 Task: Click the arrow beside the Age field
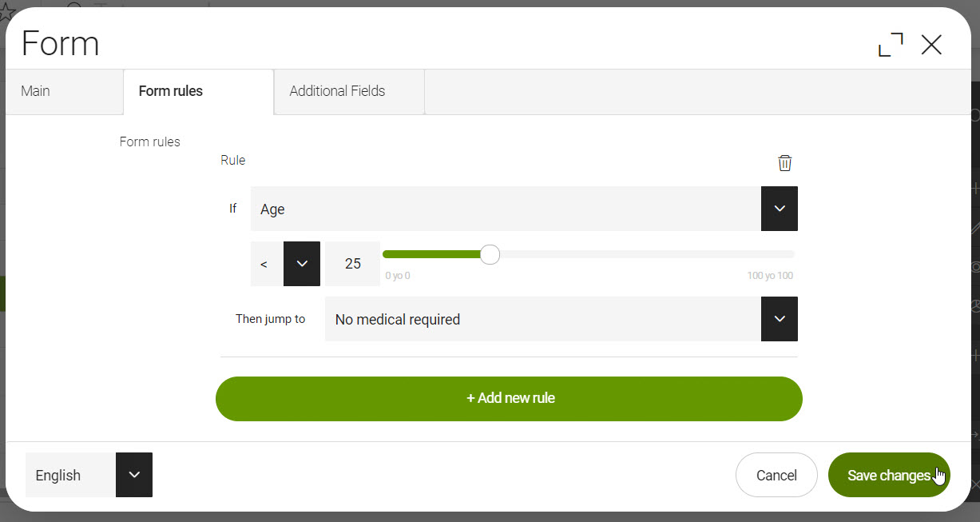click(780, 209)
